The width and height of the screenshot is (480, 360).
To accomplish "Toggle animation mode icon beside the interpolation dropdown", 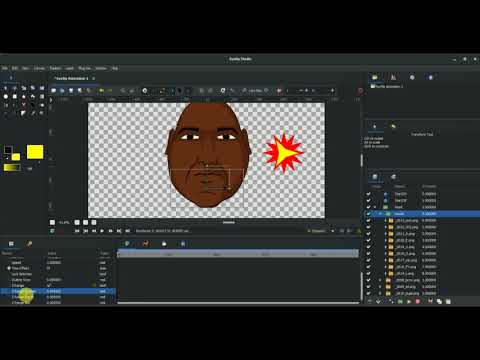I will 359,231.
